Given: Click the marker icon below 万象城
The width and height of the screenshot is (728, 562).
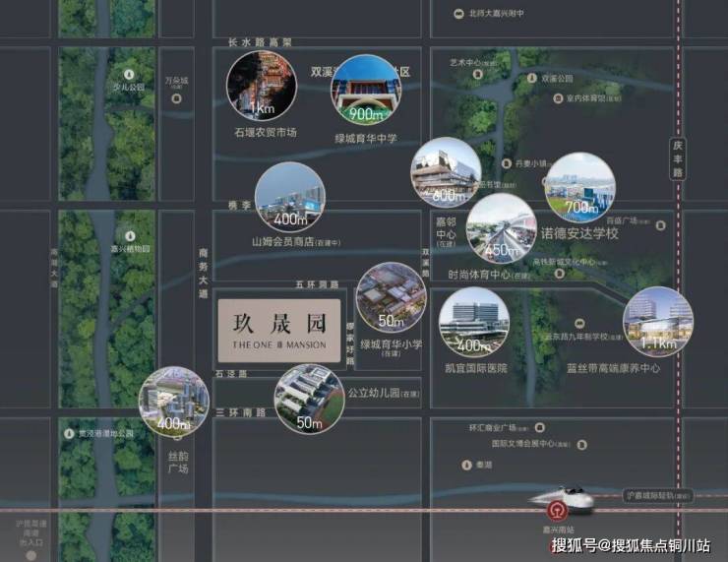Looking at the screenshot, I should 176,98.
